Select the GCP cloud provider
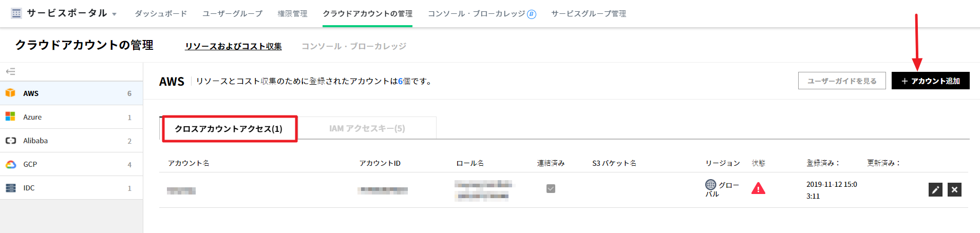This screenshot has height=233, width=980. coord(30,164)
